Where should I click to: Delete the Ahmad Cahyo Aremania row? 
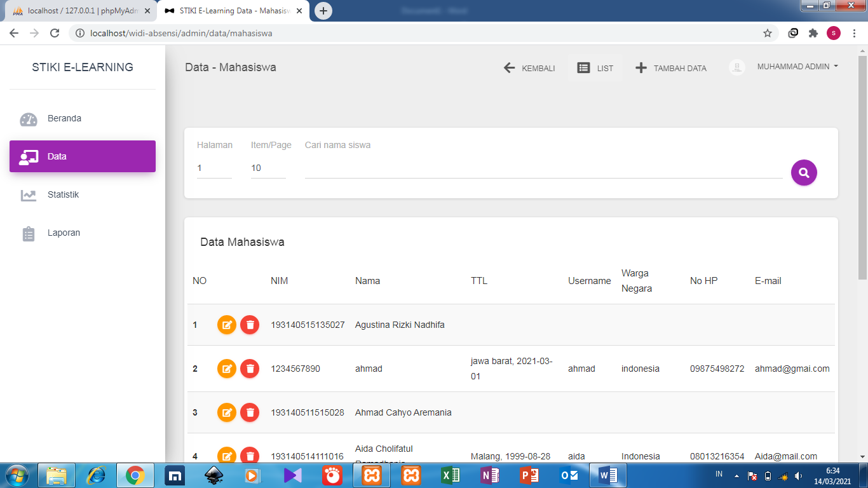pos(250,412)
